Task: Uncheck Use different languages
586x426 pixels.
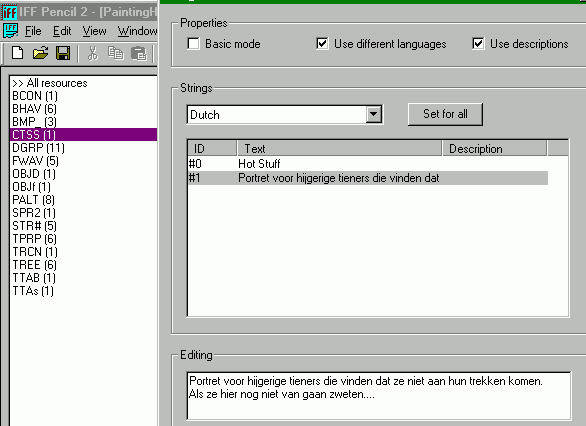Action: tap(323, 44)
